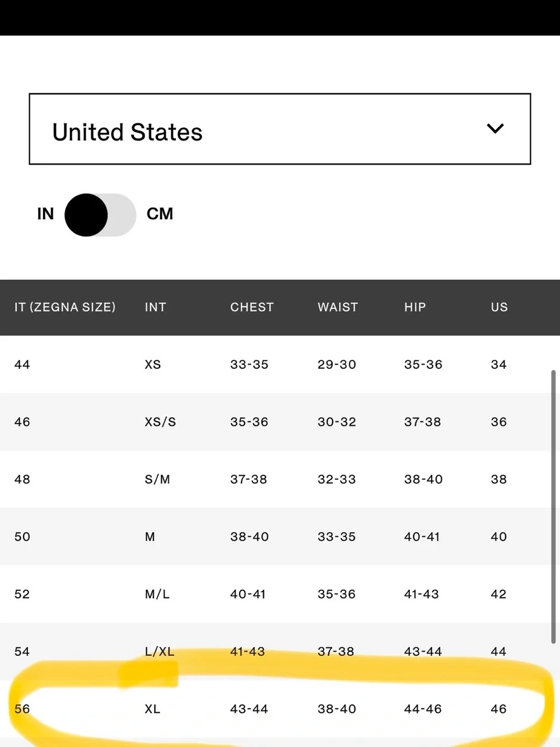Select the size 52 M/L row
This screenshot has width=560, height=747.
[276, 594]
